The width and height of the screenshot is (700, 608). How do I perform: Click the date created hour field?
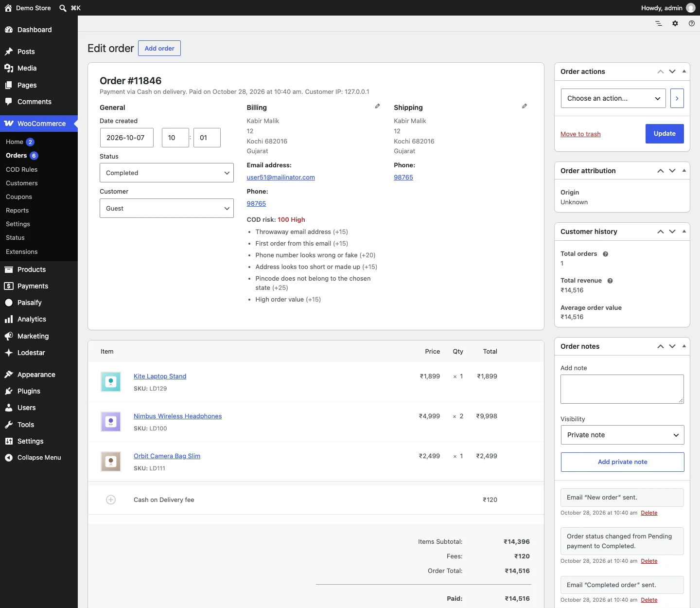175,138
